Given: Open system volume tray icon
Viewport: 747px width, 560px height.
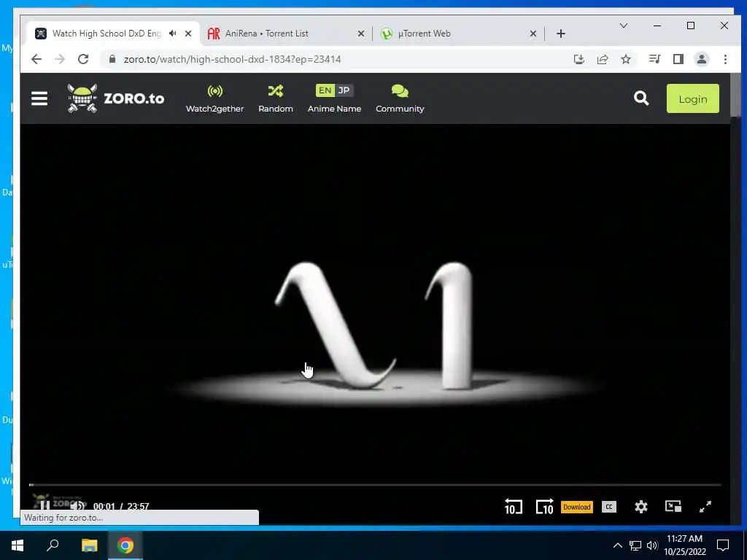Looking at the screenshot, I should (x=652, y=545).
